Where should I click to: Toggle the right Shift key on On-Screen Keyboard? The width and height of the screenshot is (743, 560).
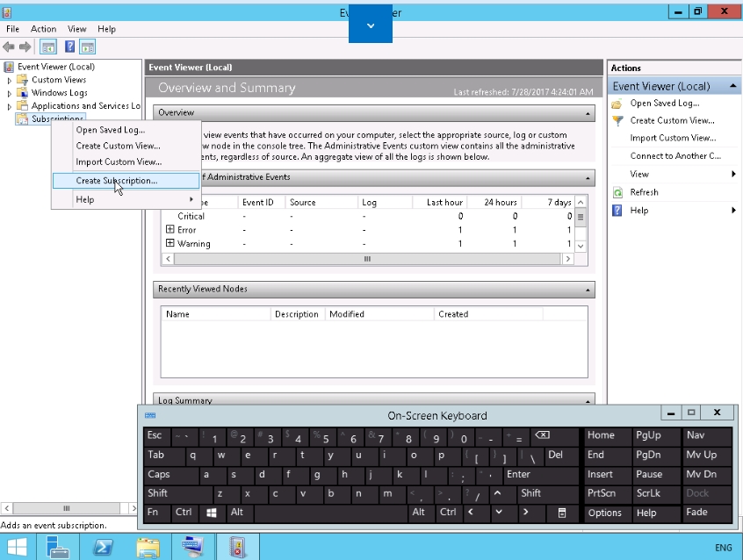[x=547, y=493]
